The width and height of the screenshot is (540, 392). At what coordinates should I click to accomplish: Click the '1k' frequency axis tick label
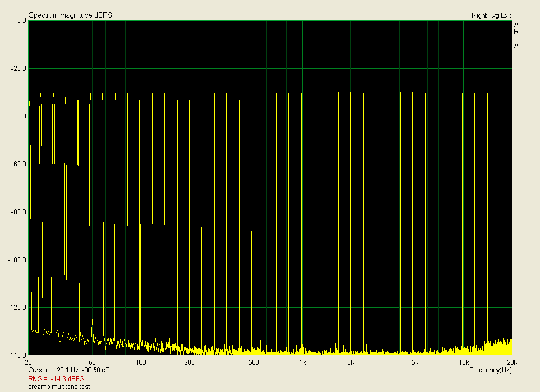point(303,363)
